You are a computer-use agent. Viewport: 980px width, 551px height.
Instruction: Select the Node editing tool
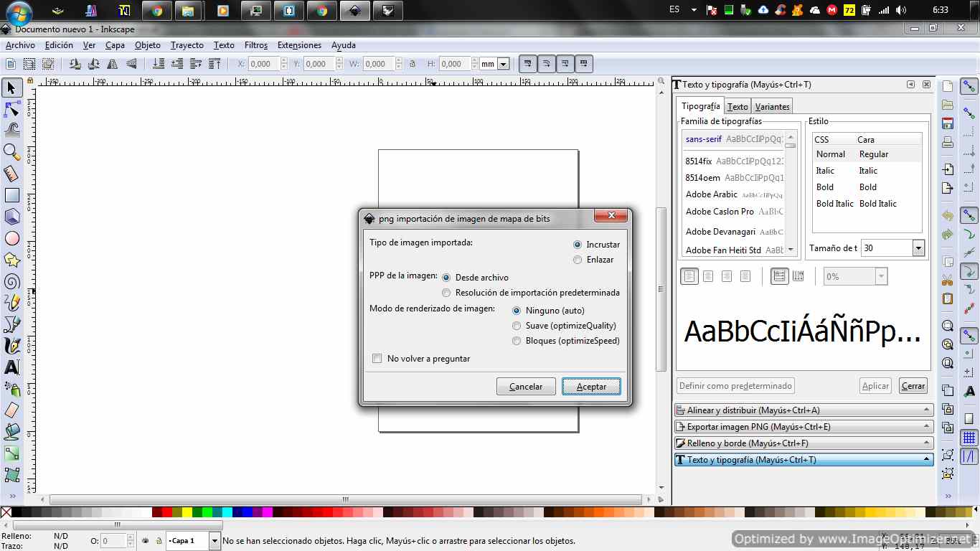pos(11,109)
